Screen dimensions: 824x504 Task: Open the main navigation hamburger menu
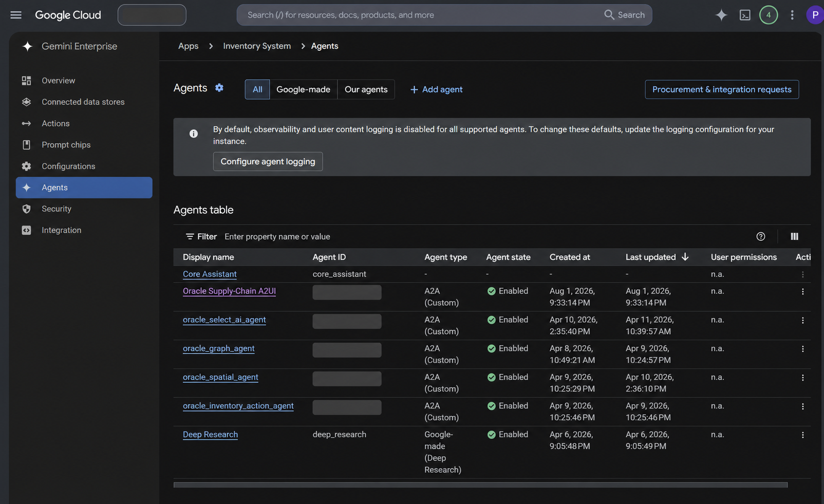(16, 15)
